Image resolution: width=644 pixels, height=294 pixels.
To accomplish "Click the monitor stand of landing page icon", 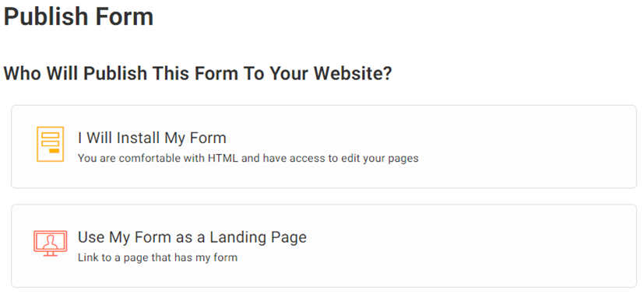I will pyautogui.click(x=50, y=254).
